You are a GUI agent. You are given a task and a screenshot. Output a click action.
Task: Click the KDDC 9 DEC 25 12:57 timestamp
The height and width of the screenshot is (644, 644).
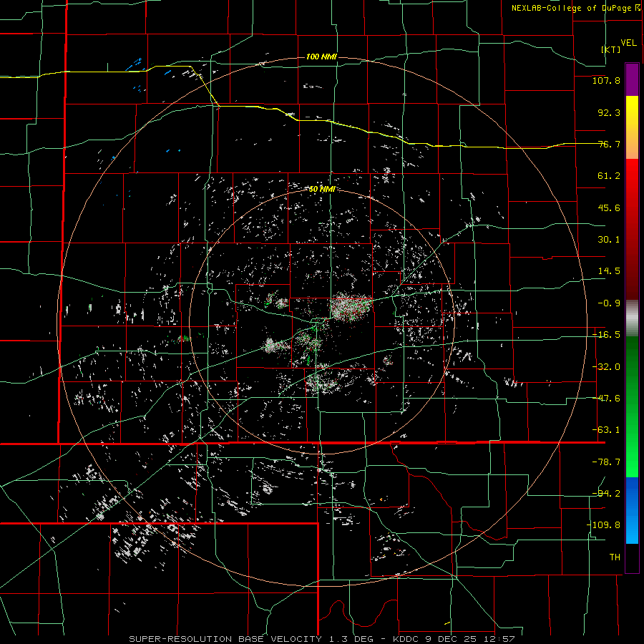pyautogui.click(x=454, y=639)
